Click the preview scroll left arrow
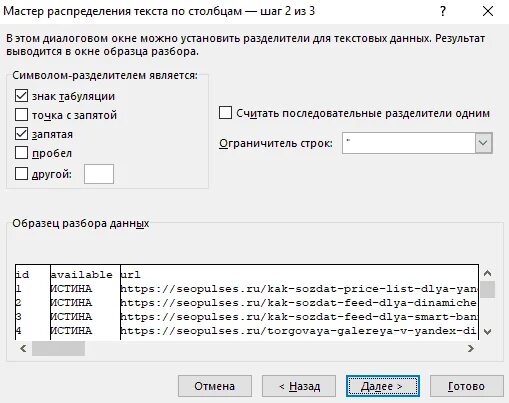 pyautogui.click(x=23, y=349)
